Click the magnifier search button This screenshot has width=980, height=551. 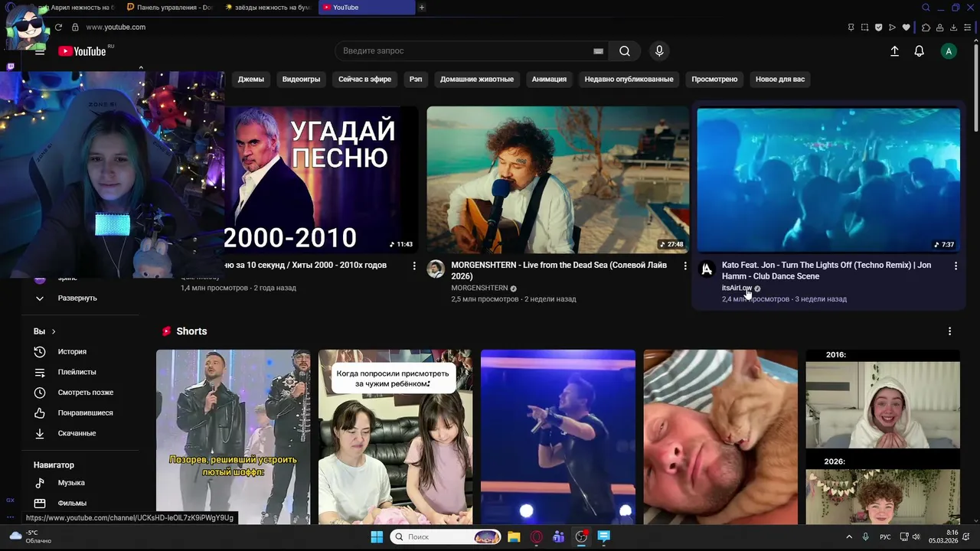(625, 51)
